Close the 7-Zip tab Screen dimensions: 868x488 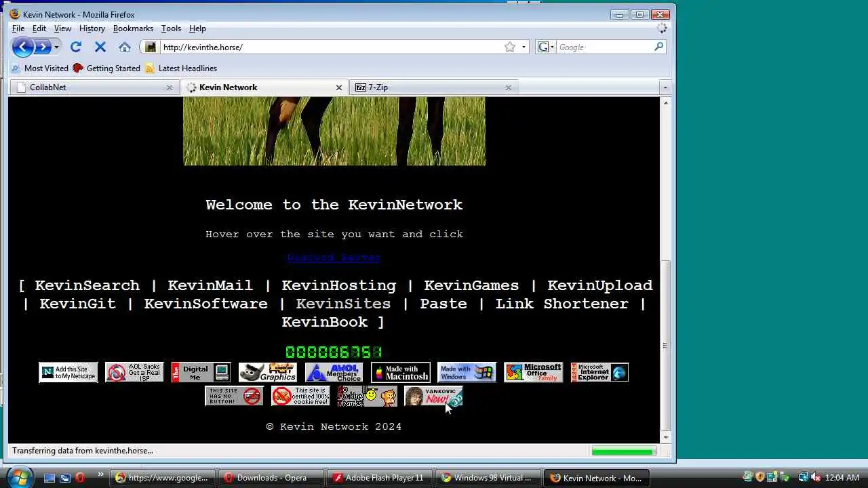(x=509, y=87)
